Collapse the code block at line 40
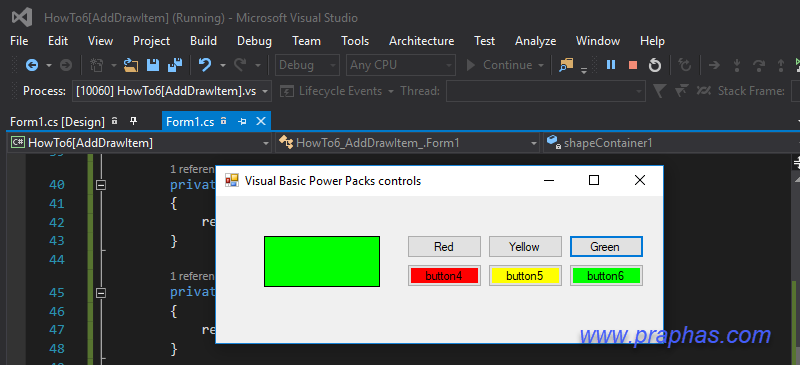This screenshot has height=365, width=800. tap(101, 185)
